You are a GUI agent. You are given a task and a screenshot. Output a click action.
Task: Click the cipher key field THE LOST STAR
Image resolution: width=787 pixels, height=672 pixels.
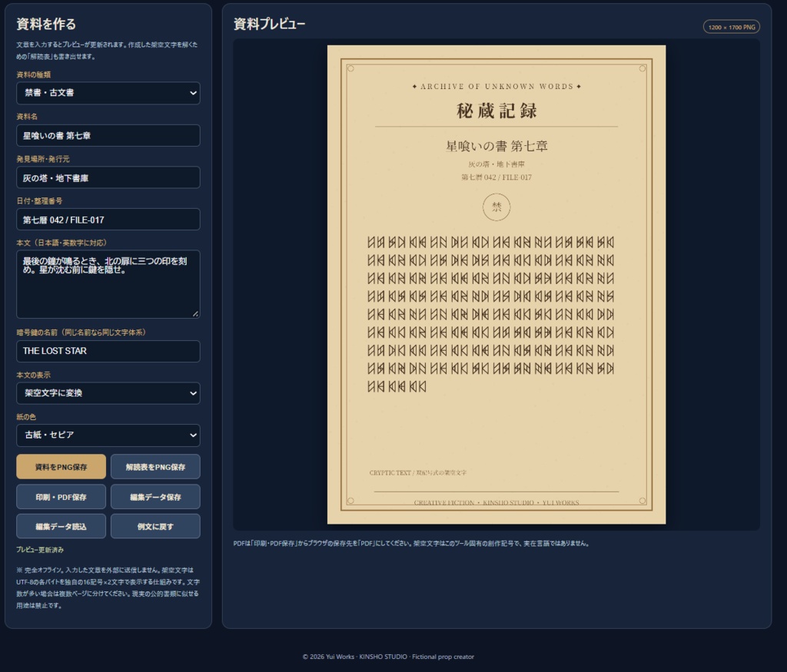click(108, 351)
